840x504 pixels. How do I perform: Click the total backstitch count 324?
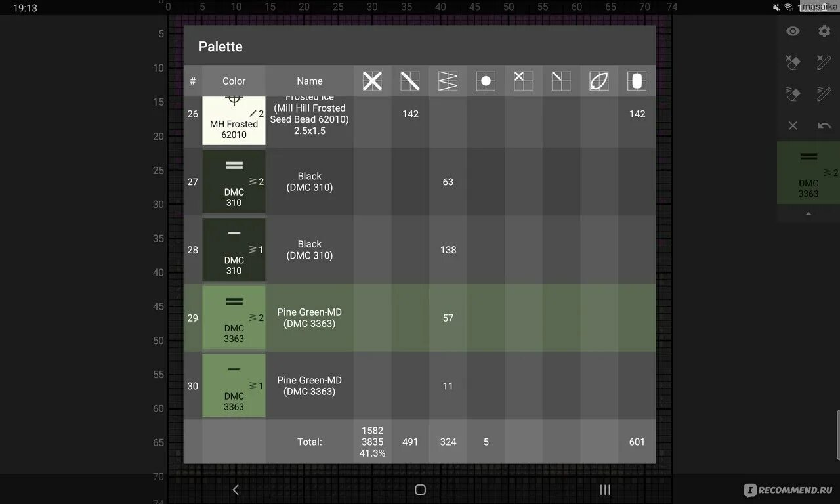point(448,442)
